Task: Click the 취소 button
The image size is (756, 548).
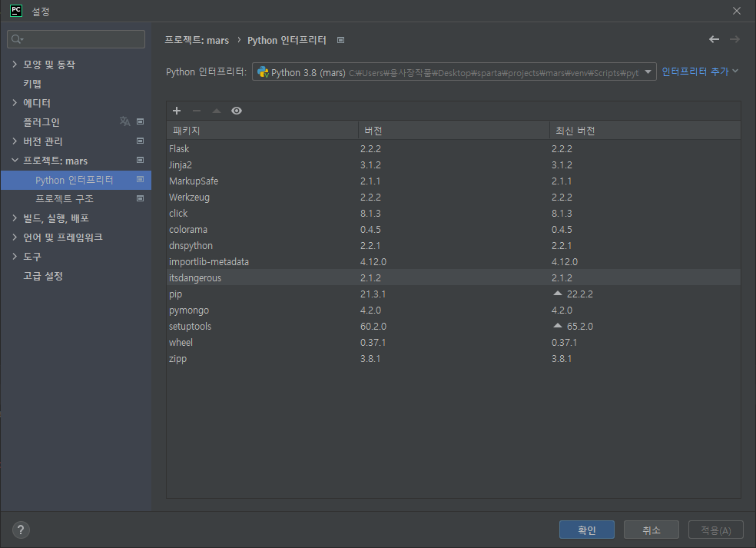Action: tap(652, 530)
